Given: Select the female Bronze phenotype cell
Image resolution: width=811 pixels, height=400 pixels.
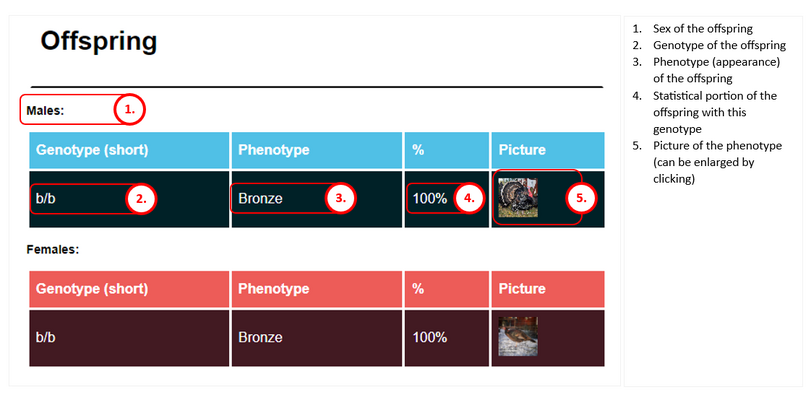Looking at the screenshot, I should pyautogui.click(x=317, y=338).
